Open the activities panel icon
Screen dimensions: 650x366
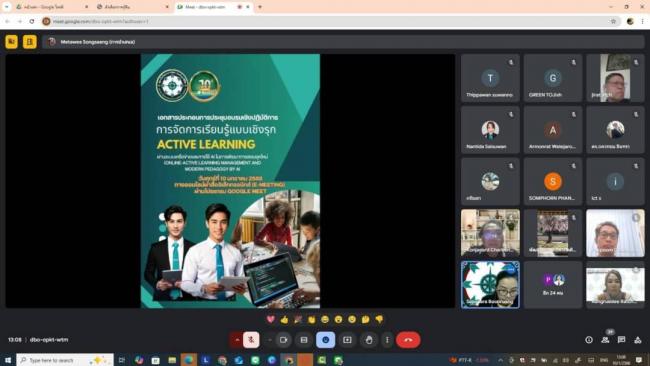638,340
